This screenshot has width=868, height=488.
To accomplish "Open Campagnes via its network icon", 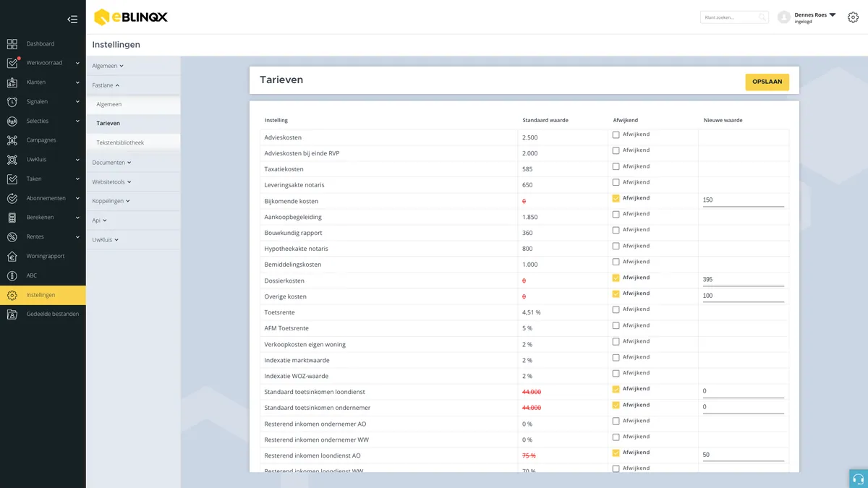I will tap(12, 140).
